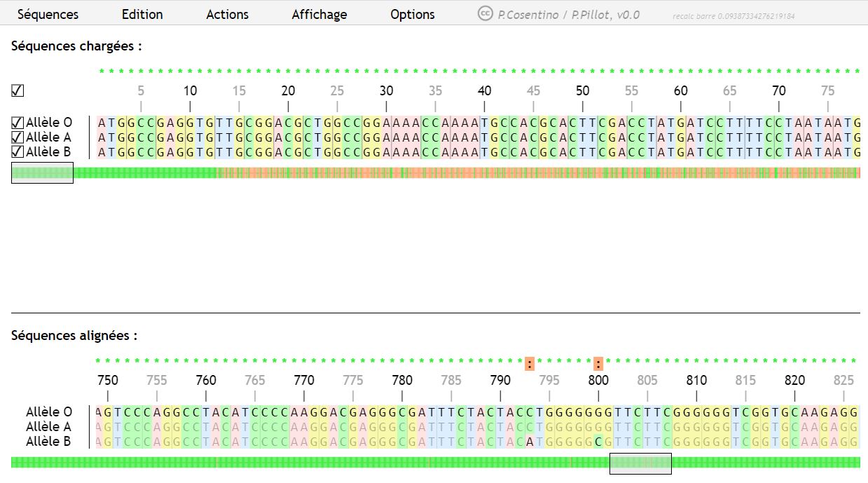Select the Allèle O label in aligned sequences
The height and width of the screenshot is (483, 868).
pyautogui.click(x=48, y=412)
